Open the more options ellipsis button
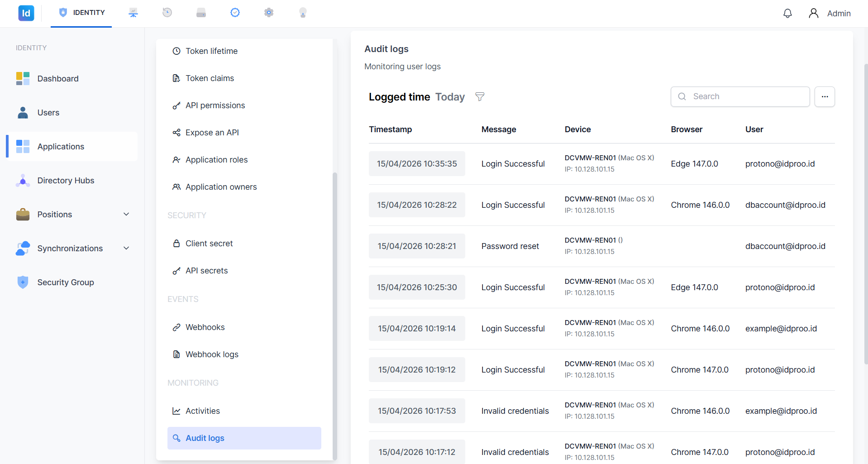868x464 pixels. tap(825, 96)
